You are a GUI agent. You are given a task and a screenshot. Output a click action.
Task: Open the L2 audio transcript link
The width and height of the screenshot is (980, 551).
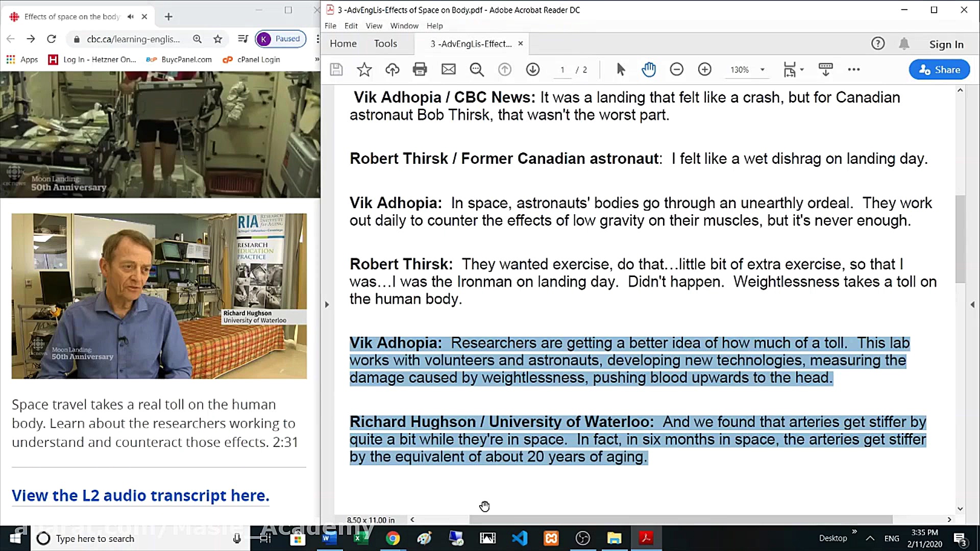click(x=140, y=495)
